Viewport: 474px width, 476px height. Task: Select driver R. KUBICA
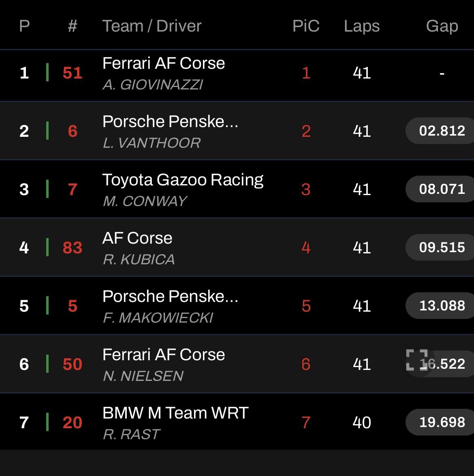(139, 259)
